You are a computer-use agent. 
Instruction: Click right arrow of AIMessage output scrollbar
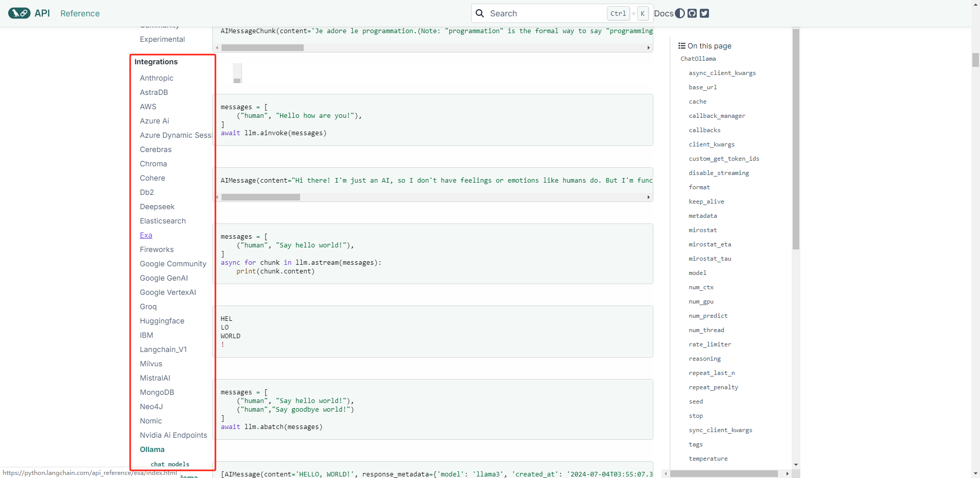point(649,197)
